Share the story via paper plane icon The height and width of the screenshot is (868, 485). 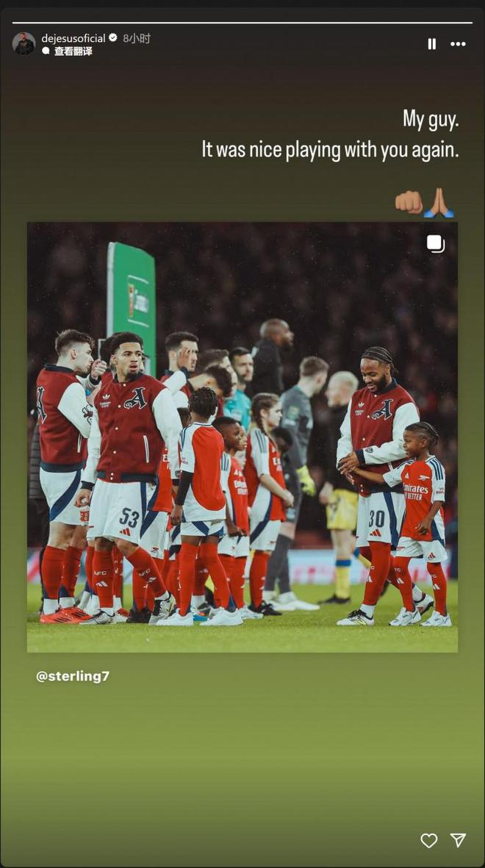tap(458, 840)
